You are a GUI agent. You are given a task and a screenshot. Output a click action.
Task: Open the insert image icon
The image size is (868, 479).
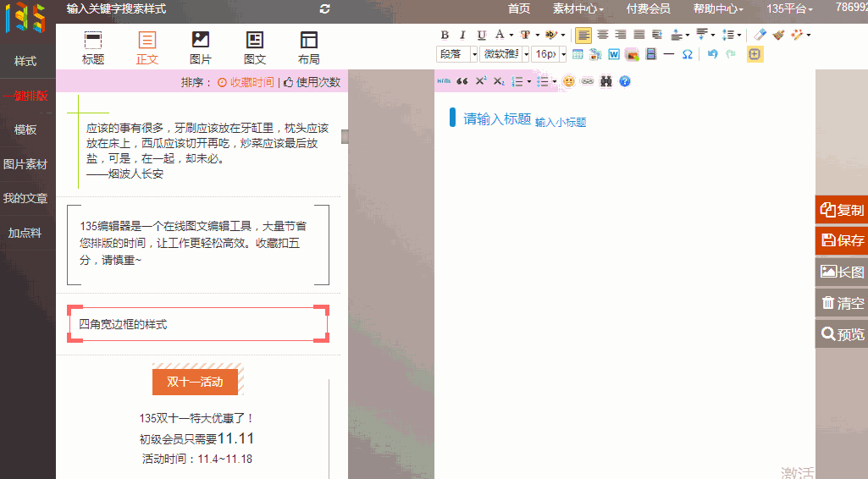point(632,54)
